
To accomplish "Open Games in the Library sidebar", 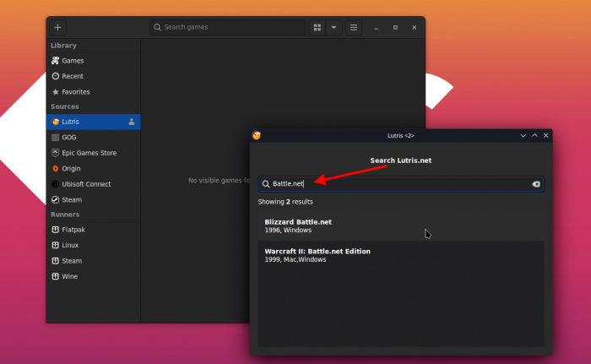I will (94, 60).
